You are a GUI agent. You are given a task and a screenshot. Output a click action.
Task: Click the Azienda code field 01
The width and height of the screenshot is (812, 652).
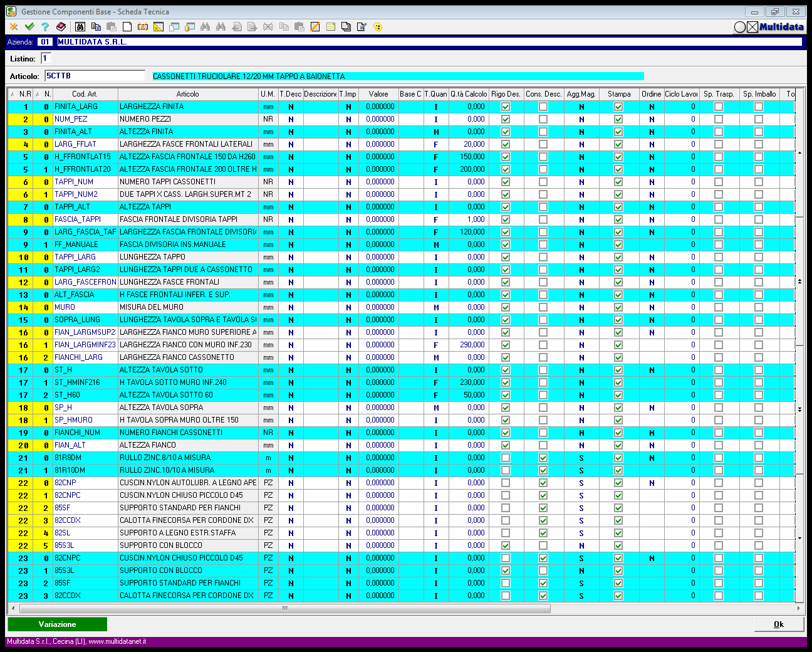pyautogui.click(x=45, y=42)
